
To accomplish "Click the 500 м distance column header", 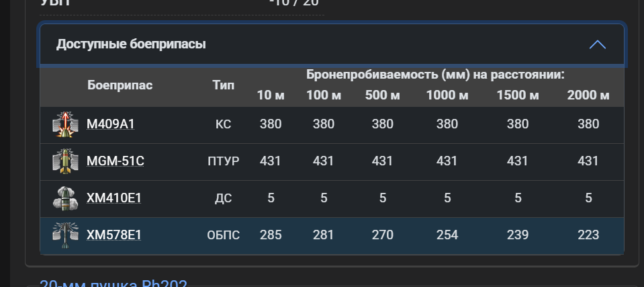I will 382,95.
